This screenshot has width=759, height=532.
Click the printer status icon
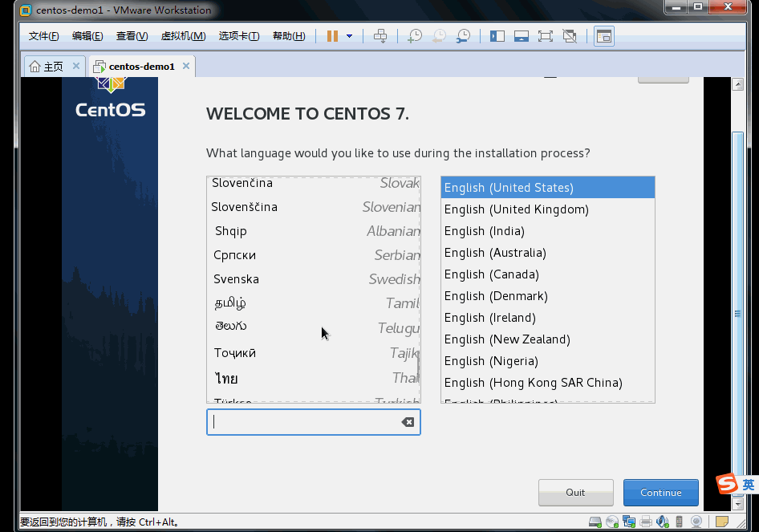tap(646, 522)
